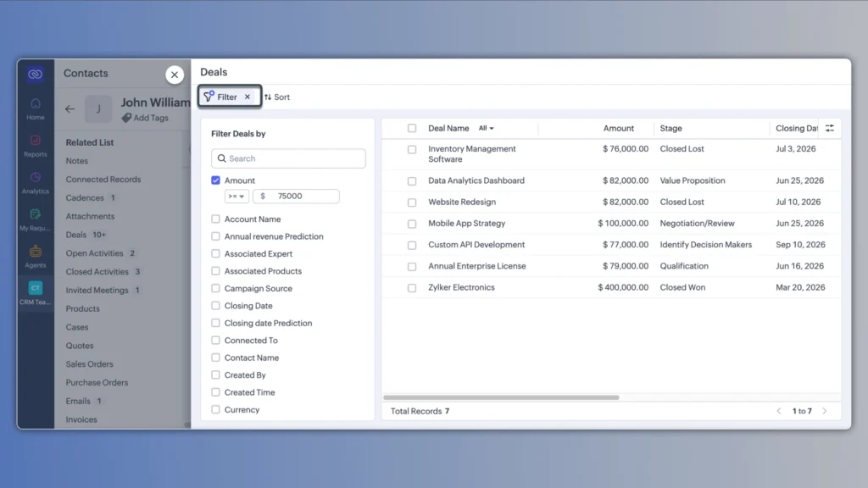Click the search magnifier icon
Screen dimensions: 868x488
(221, 158)
